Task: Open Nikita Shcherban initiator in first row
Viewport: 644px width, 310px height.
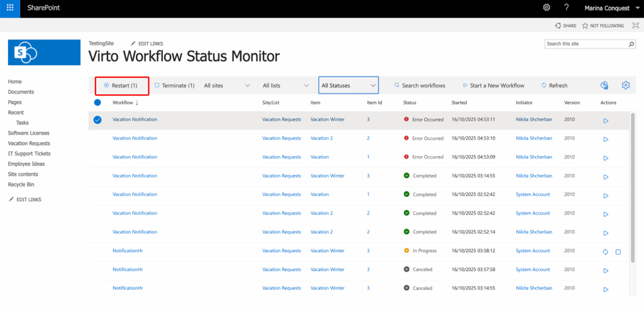Action: point(534,119)
